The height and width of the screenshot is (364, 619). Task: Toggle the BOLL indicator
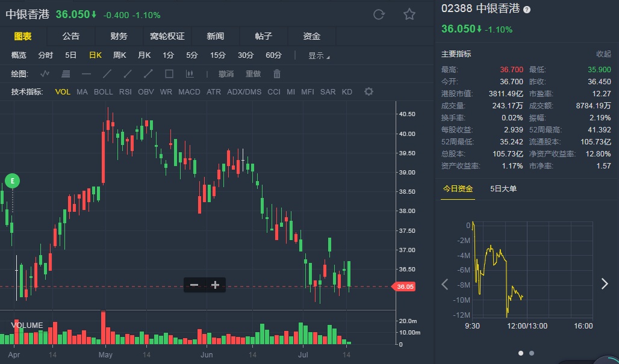tap(103, 92)
